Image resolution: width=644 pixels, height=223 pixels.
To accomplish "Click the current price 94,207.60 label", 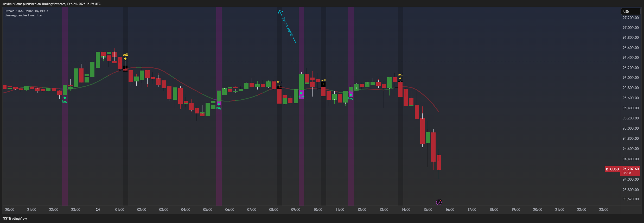I will (630, 169).
